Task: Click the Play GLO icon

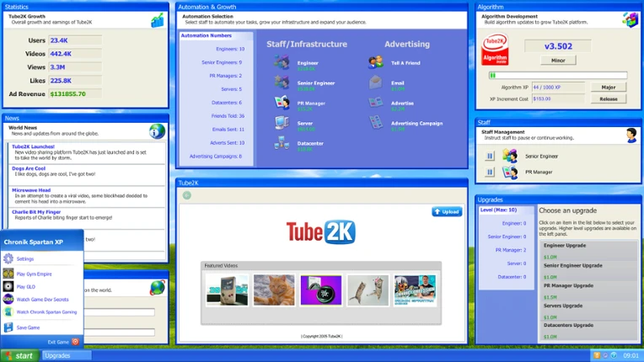Action: tap(8, 286)
